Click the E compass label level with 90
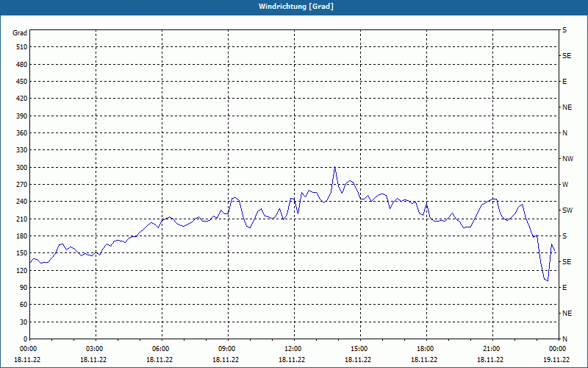The width and height of the screenshot is (588, 368). [x=564, y=288]
